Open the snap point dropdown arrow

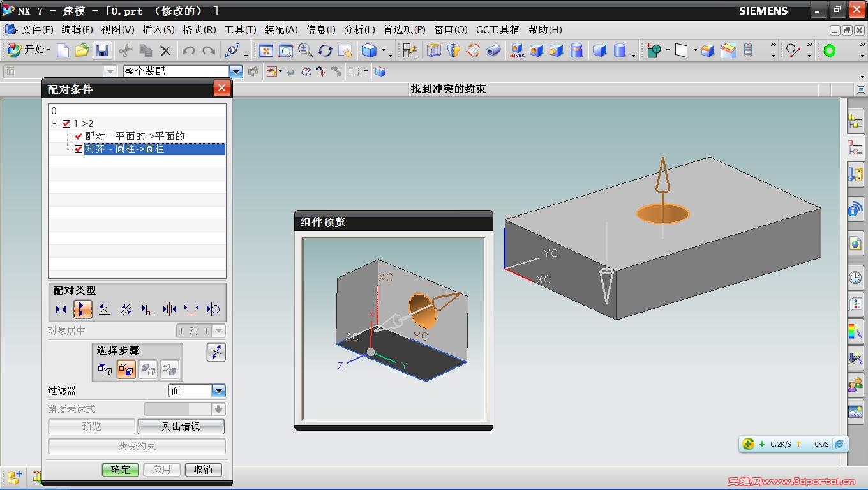[x=281, y=71]
